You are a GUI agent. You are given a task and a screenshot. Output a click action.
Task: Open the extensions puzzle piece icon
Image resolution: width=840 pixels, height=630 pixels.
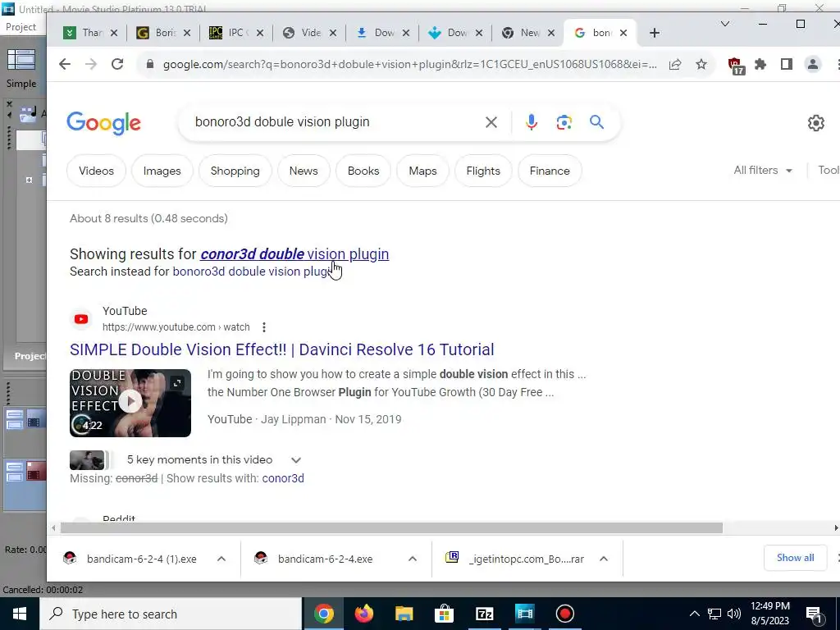pyautogui.click(x=760, y=64)
